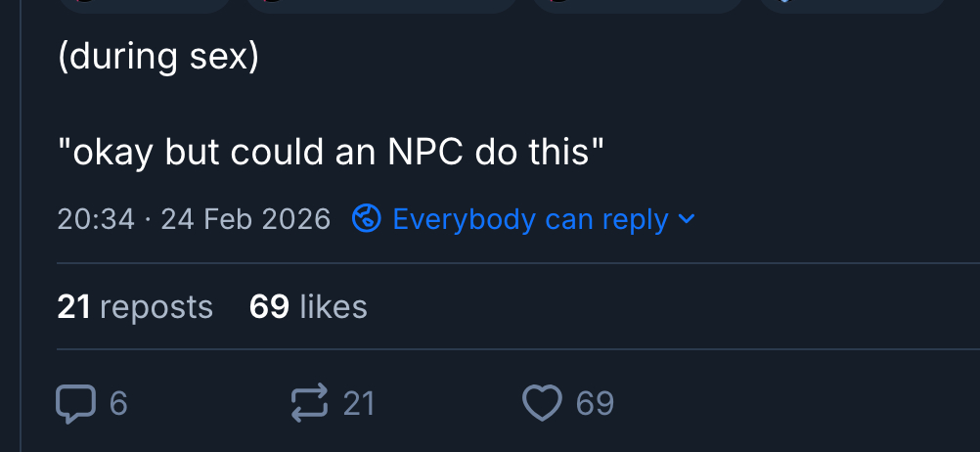Viewport: 980px width, 452px height.
Task: Expand the reply settings chevron arrow
Action: 687,218
